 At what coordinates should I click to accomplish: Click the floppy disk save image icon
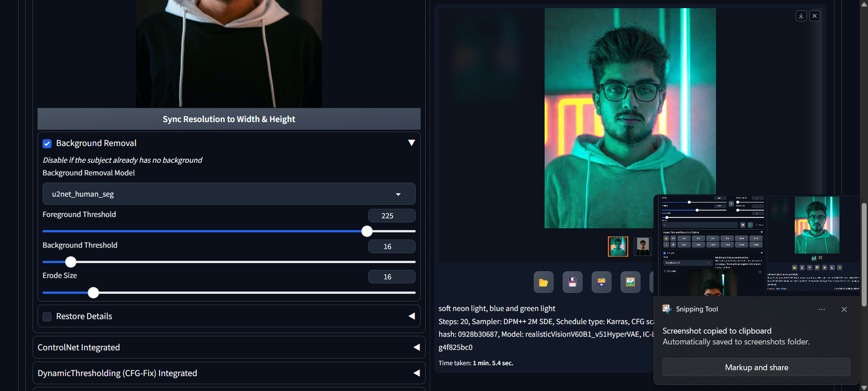click(572, 283)
